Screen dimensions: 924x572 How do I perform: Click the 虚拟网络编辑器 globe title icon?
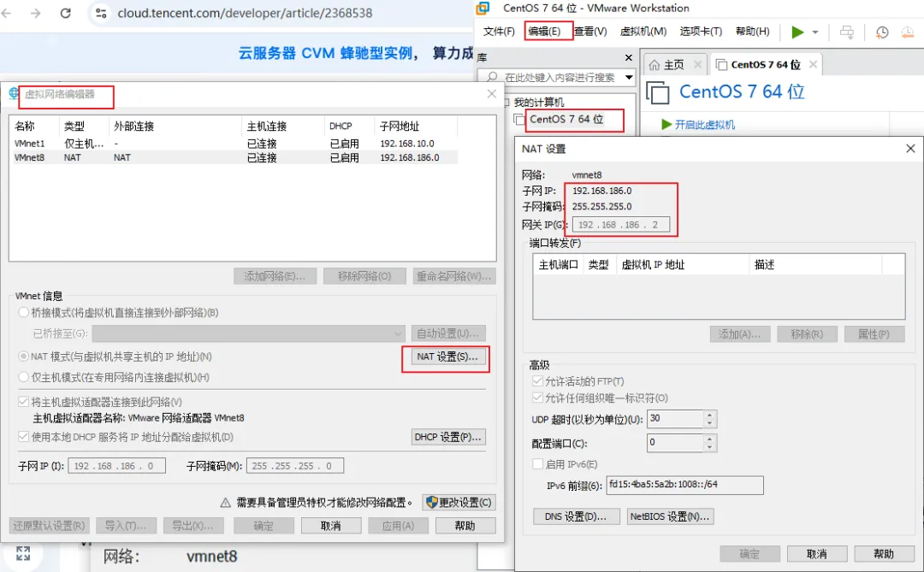[x=13, y=94]
